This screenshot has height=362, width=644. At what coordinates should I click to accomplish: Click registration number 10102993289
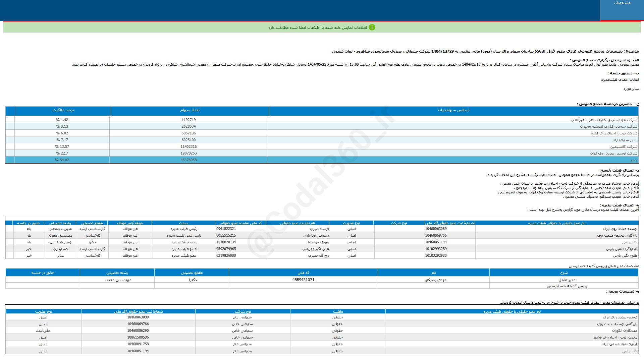click(436, 249)
